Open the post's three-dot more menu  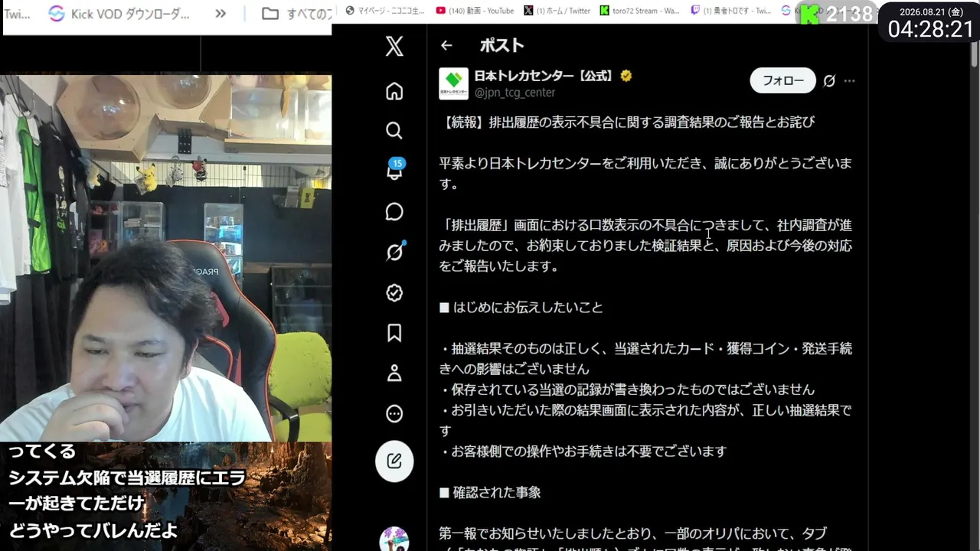point(850,81)
